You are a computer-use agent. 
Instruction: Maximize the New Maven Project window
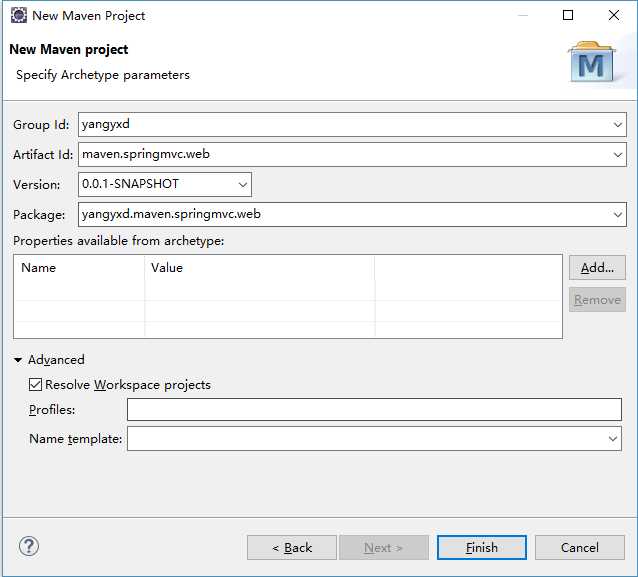coord(568,15)
